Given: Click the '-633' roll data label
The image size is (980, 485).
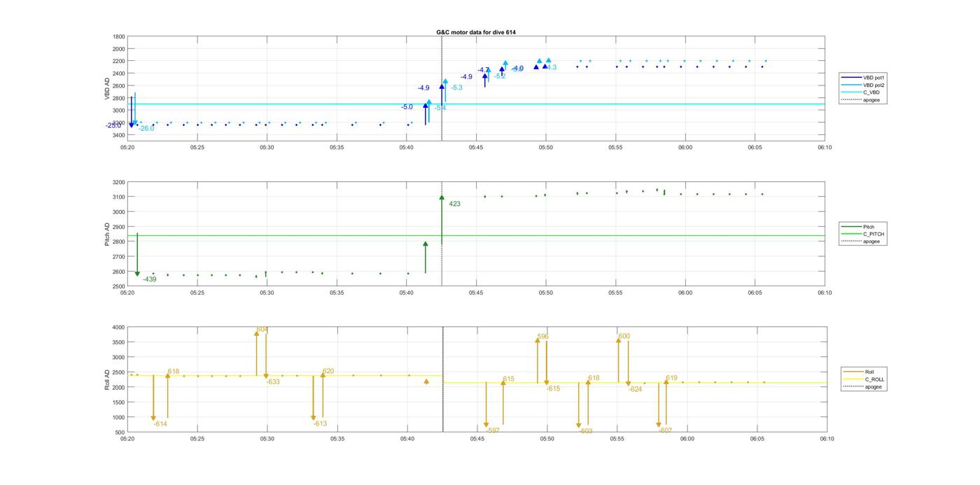Looking at the screenshot, I should (x=273, y=382).
